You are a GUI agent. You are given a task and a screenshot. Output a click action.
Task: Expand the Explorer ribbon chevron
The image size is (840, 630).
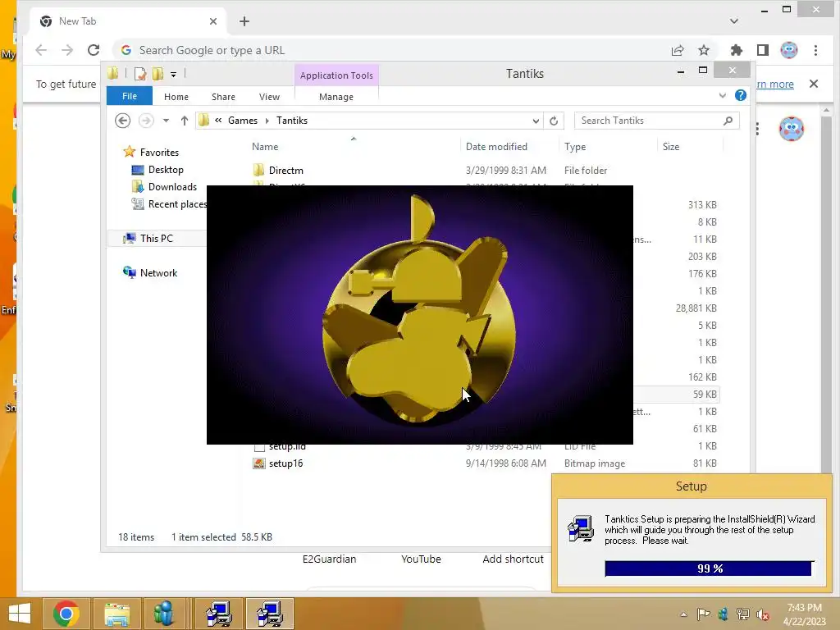722,96
